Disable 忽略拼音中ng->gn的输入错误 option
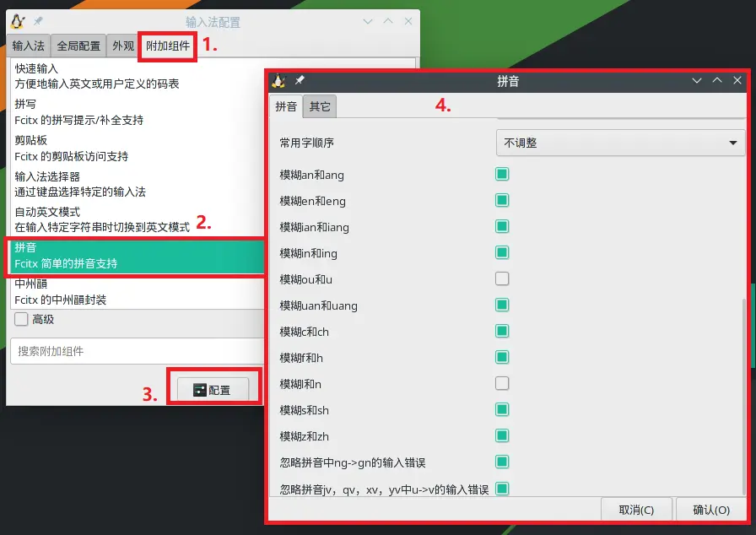The image size is (756, 535). 502,462
